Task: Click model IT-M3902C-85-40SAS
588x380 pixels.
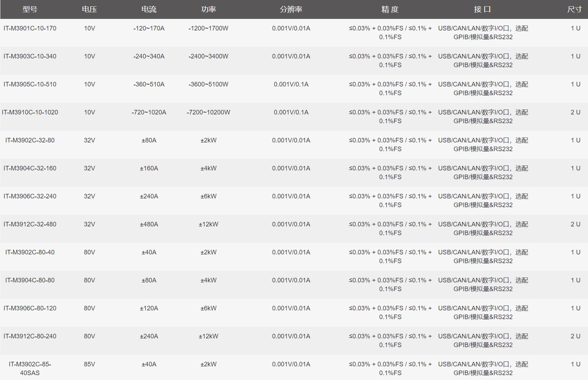Action: [30, 368]
